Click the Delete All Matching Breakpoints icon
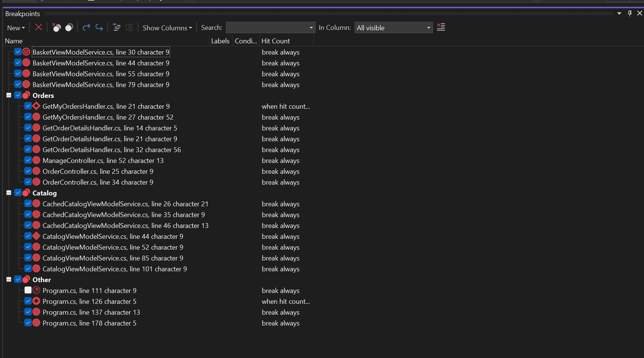 click(x=56, y=27)
